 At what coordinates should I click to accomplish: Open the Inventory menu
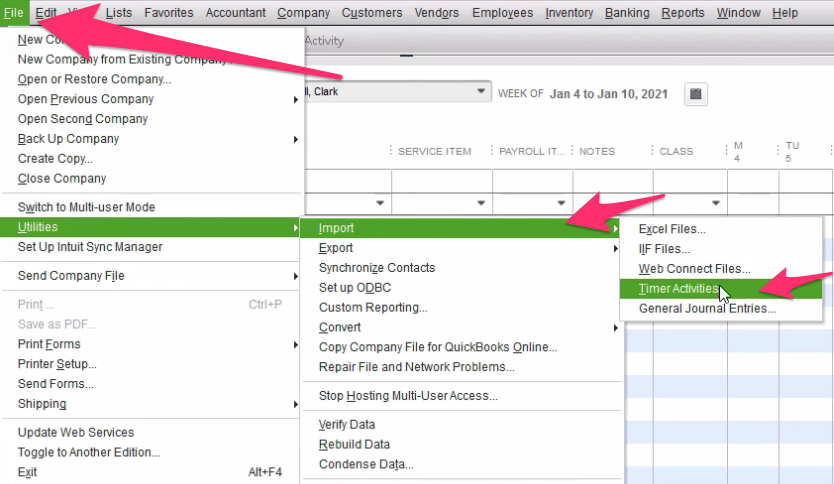pyautogui.click(x=569, y=13)
